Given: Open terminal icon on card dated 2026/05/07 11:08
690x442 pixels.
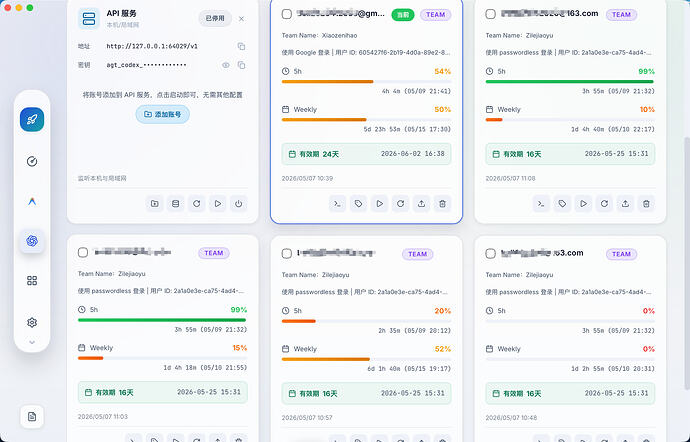Looking at the screenshot, I should [x=541, y=204].
